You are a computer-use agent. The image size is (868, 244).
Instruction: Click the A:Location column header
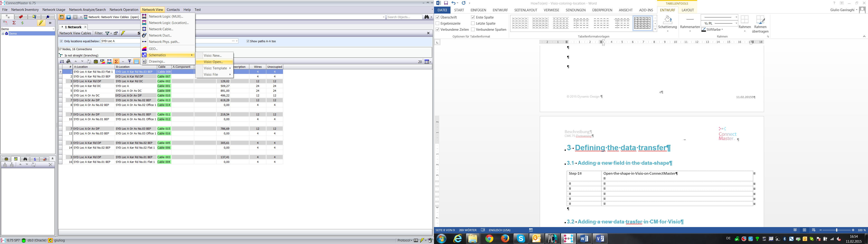pos(94,67)
